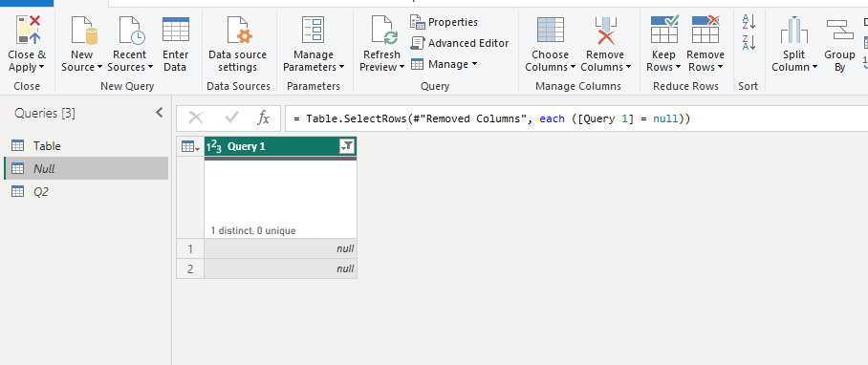Expand the Split Column dropdown
This screenshot has width=868, height=365.
pos(814,68)
